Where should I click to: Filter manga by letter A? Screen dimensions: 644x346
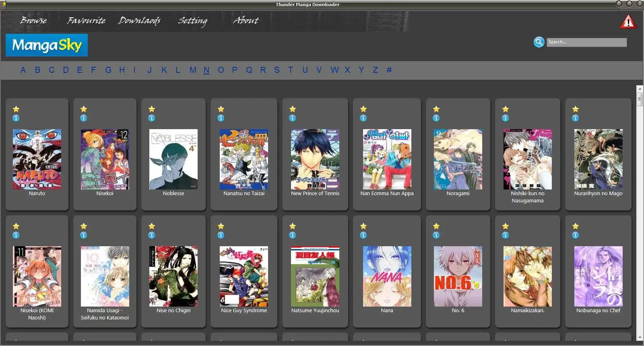(23, 70)
